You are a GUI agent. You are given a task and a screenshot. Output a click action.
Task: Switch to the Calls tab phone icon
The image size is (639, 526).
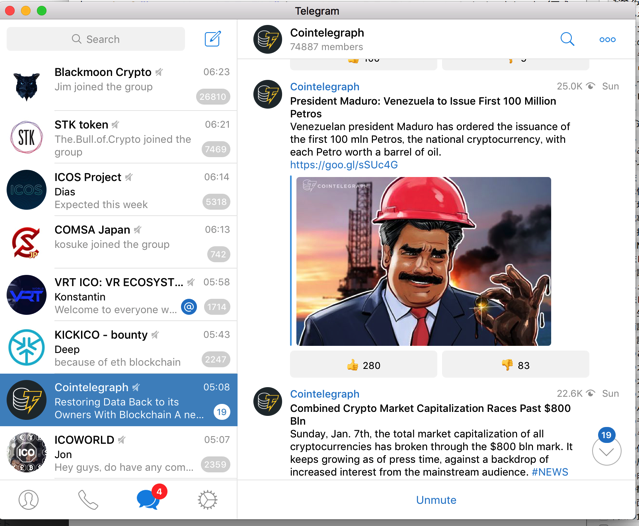click(88, 500)
